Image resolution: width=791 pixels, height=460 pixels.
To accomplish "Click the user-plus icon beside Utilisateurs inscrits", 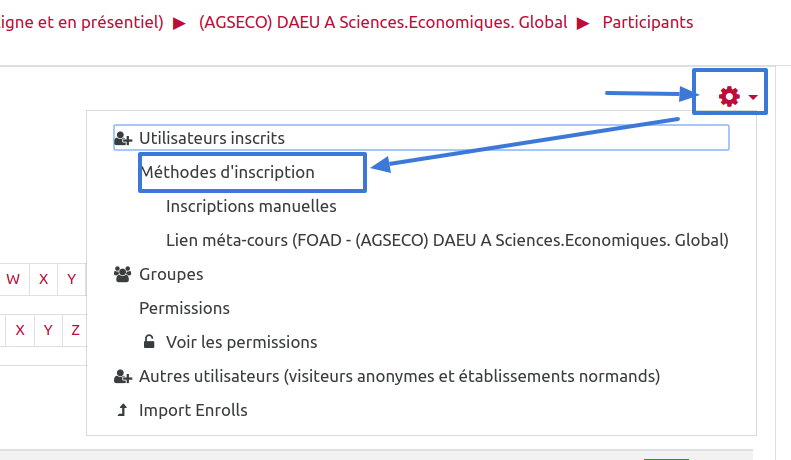I will (x=124, y=138).
